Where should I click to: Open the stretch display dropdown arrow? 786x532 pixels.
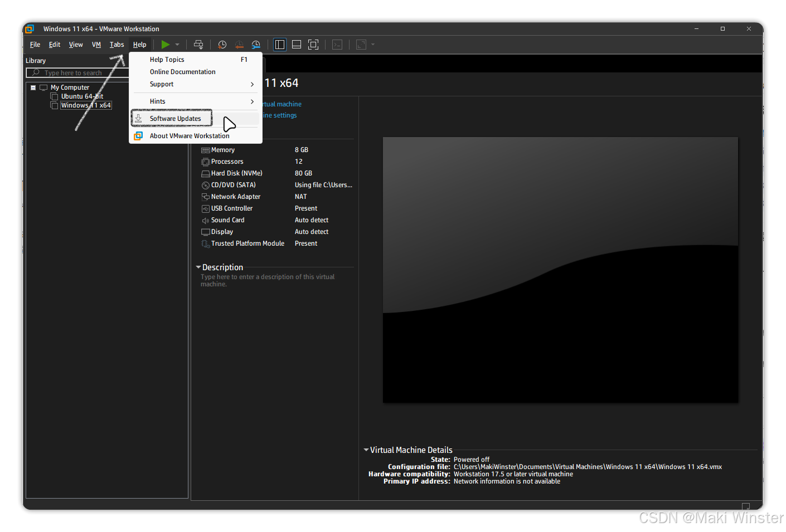(x=373, y=45)
